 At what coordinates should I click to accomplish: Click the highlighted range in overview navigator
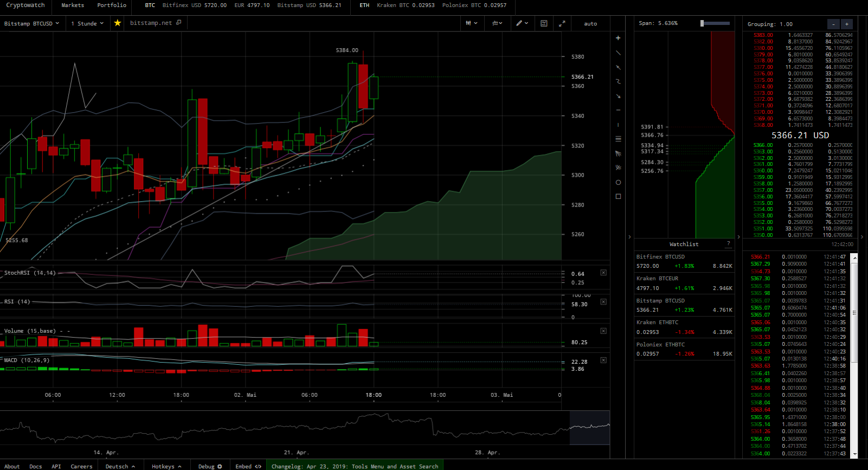pos(589,428)
